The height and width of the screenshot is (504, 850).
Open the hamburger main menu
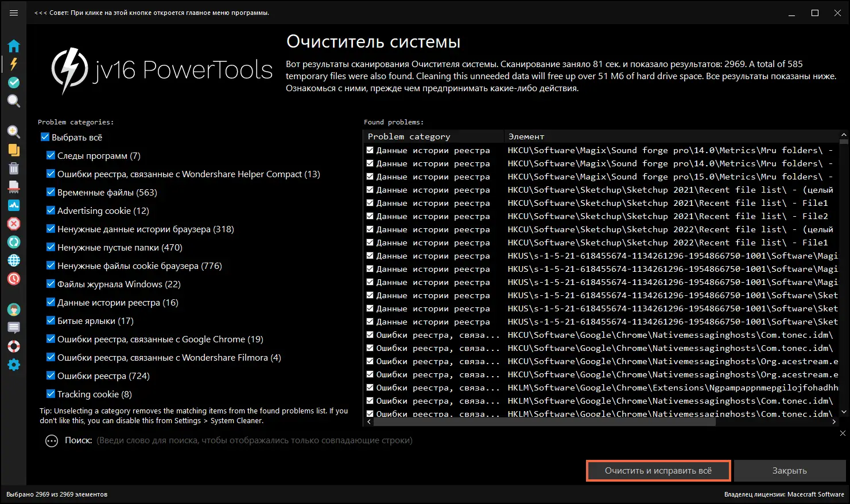[x=14, y=13]
